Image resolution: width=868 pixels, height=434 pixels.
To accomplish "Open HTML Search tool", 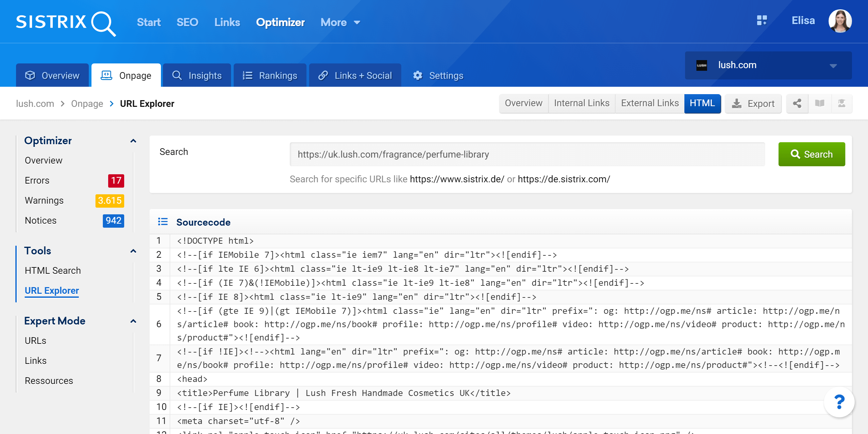I will pos(52,270).
